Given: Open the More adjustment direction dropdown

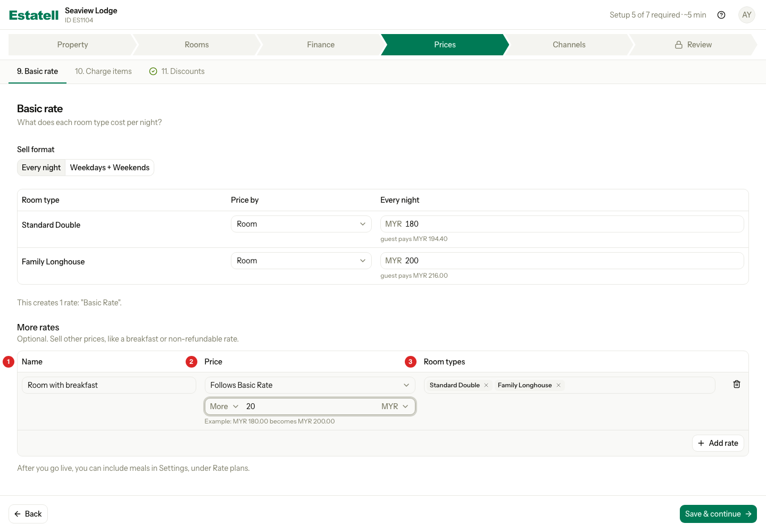Looking at the screenshot, I should [224, 406].
